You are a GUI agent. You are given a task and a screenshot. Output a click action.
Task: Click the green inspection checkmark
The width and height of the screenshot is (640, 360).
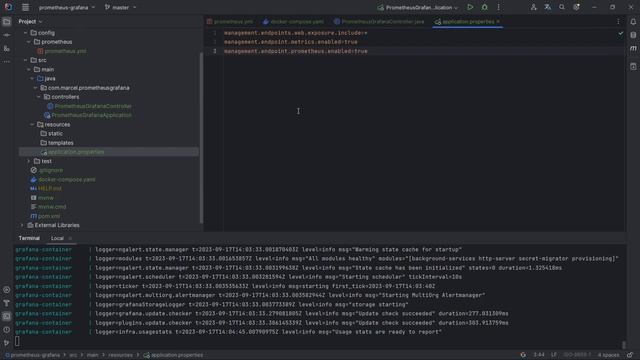(620, 33)
